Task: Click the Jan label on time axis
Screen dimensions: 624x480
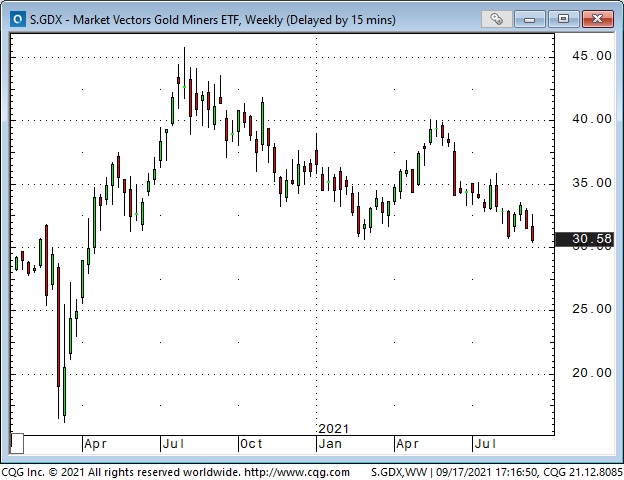Action: (330, 444)
